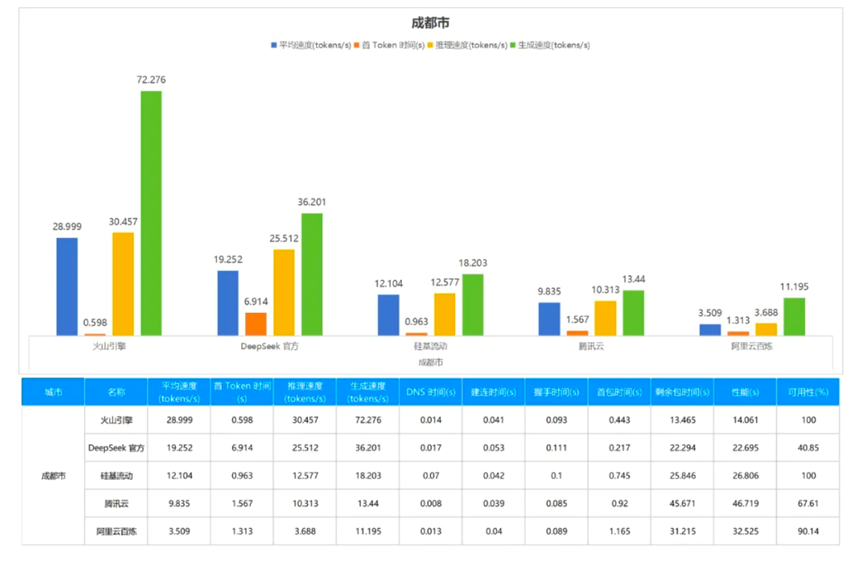Select the blue 12.104 bar in the chart

389,315
